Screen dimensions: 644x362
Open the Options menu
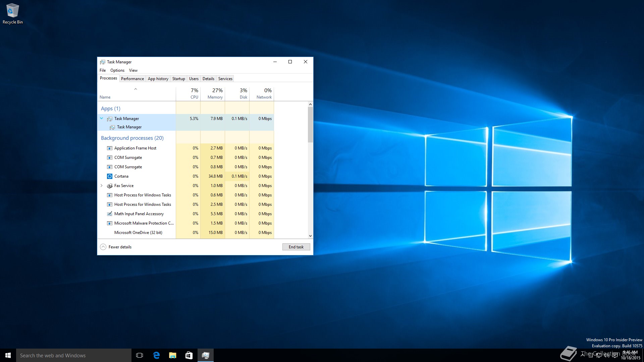pyautogui.click(x=117, y=70)
